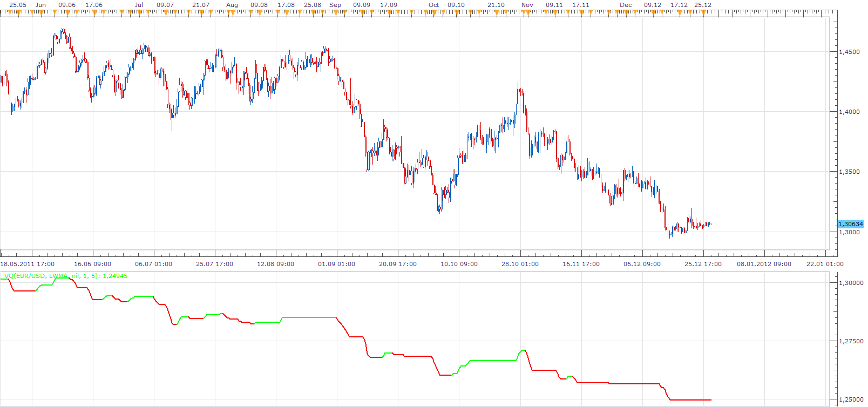Viewport: 868px width, 407px height.
Task: Select the 06.12 09:00 time label
Action: pyautogui.click(x=642, y=264)
